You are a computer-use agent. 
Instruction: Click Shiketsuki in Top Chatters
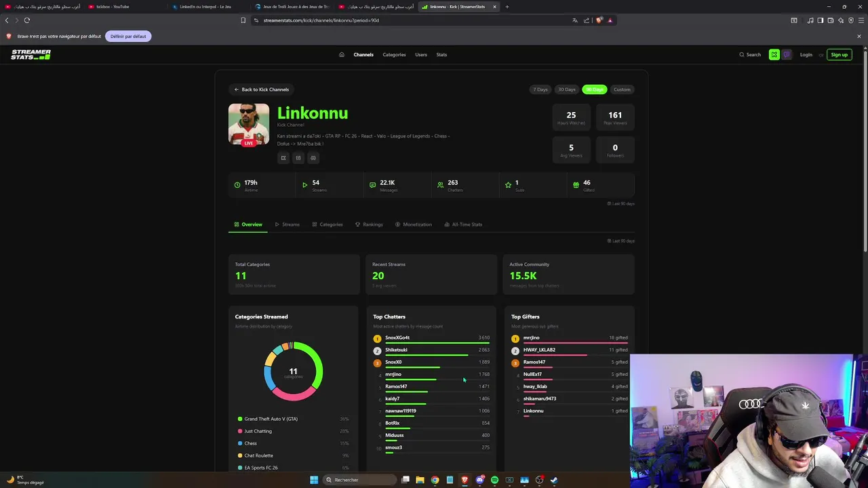[396, 350]
